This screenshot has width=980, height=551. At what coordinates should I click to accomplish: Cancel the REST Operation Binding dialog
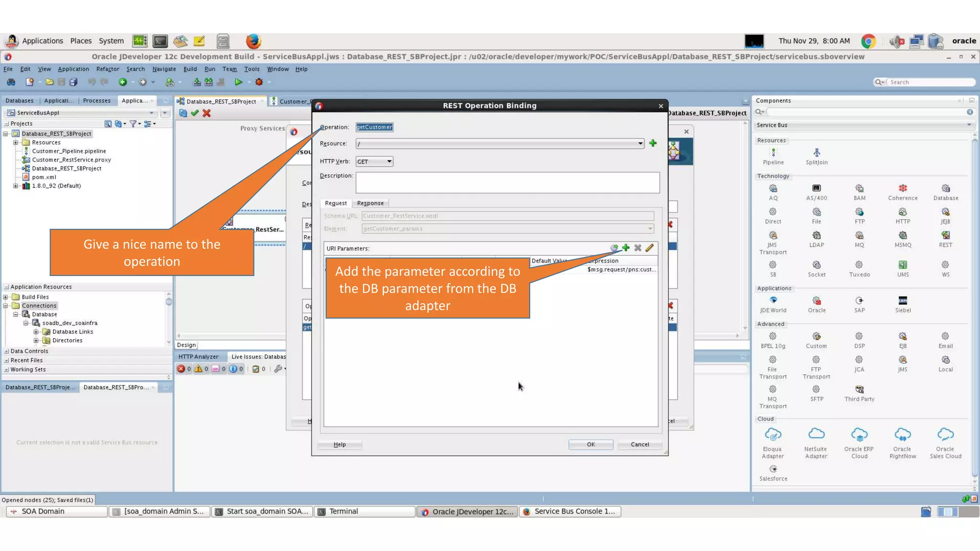pyautogui.click(x=640, y=444)
